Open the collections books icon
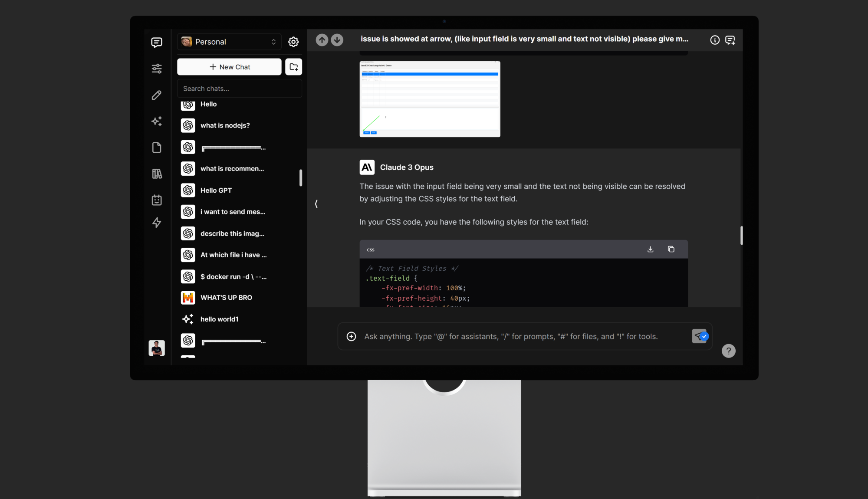This screenshot has height=499, width=868. coord(157,174)
